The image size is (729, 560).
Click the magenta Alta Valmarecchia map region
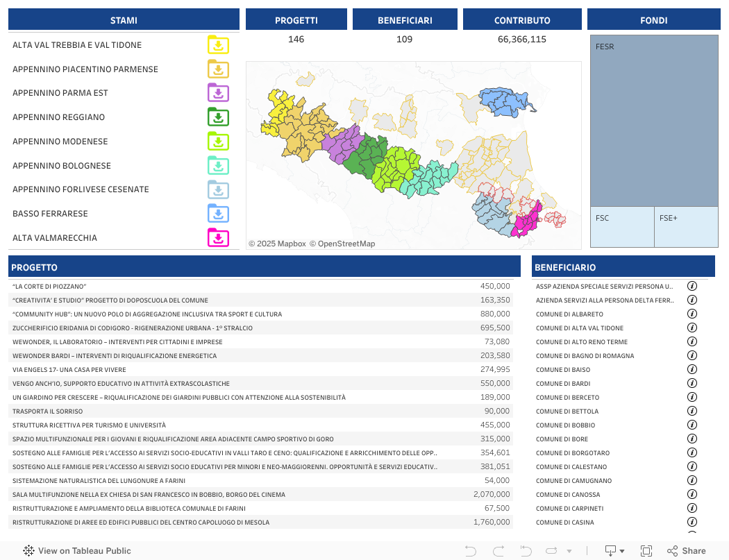click(528, 221)
